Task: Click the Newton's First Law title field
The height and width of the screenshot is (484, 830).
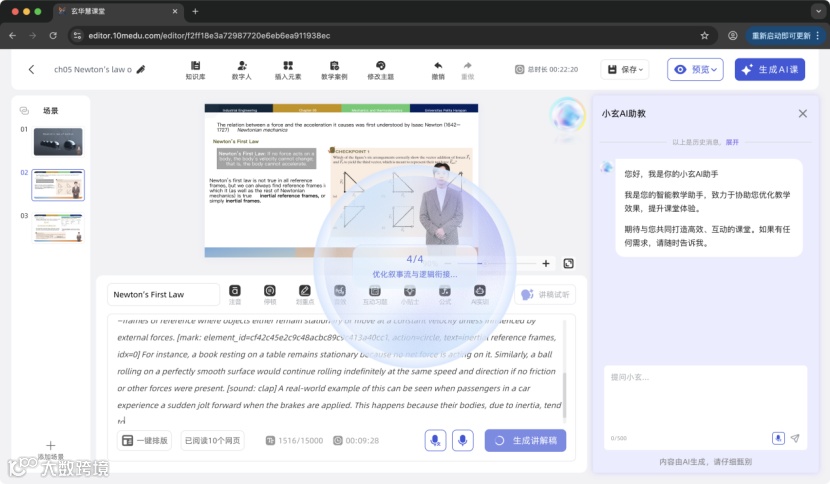Action: (x=163, y=294)
